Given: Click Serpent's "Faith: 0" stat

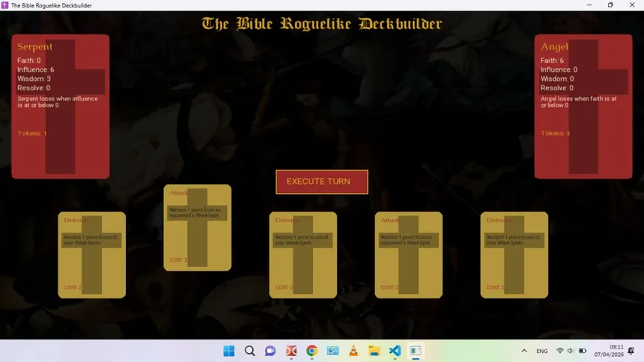Looking at the screenshot, I should (x=28, y=61).
